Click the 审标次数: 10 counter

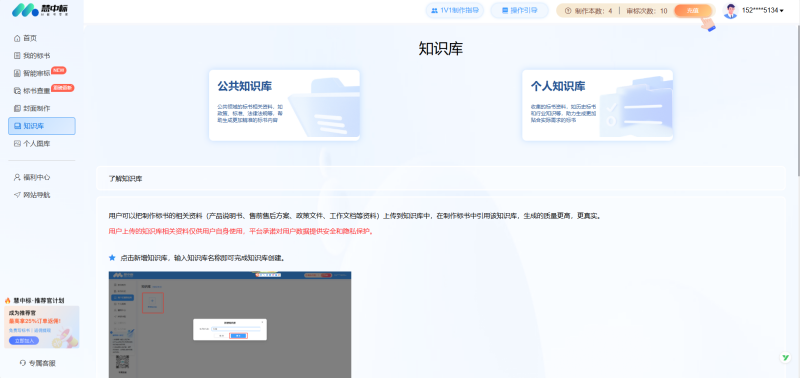click(646, 11)
